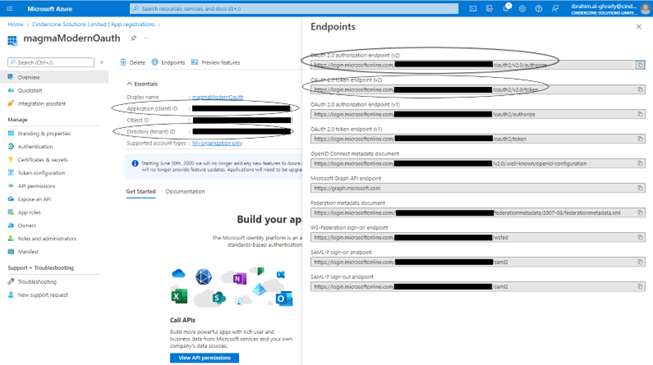The height and width of the screenshot is (365, 653).
Task: Focus the left menu search box
Action: [x=51, y=62]
